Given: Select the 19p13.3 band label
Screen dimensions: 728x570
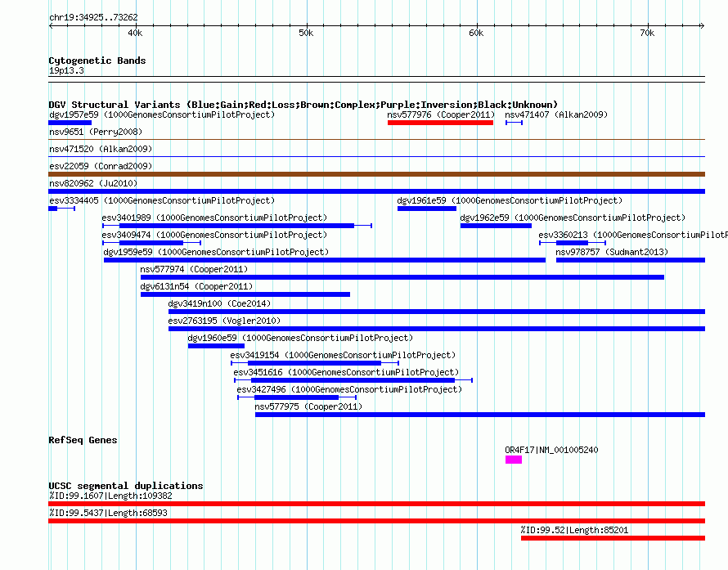Looking at the screenshot, I should [66, 70].
